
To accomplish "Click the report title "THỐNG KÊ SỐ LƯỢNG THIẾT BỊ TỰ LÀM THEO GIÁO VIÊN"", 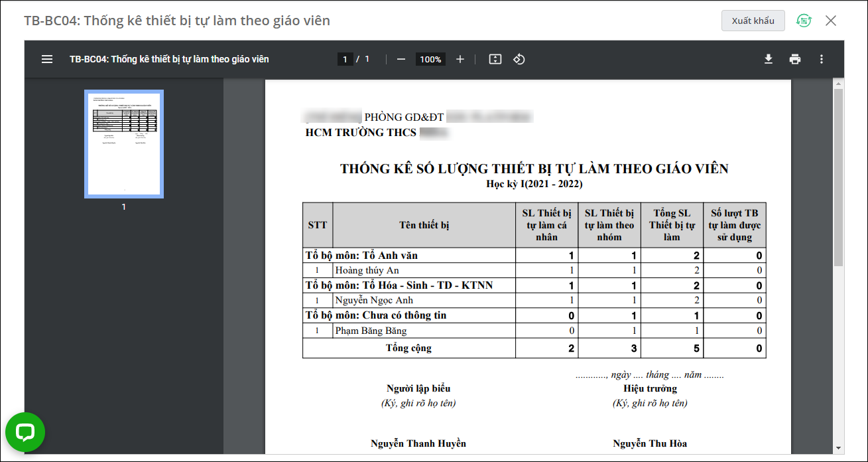I will tap(534, 169).
